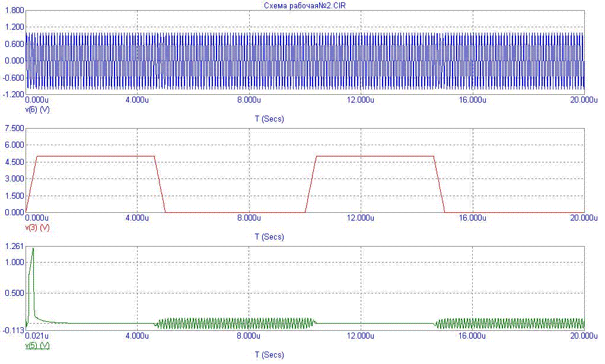The image size is (605, 364).
Task: Click the -1.200 value on top Y axis
Action: (x=13, y=94)
